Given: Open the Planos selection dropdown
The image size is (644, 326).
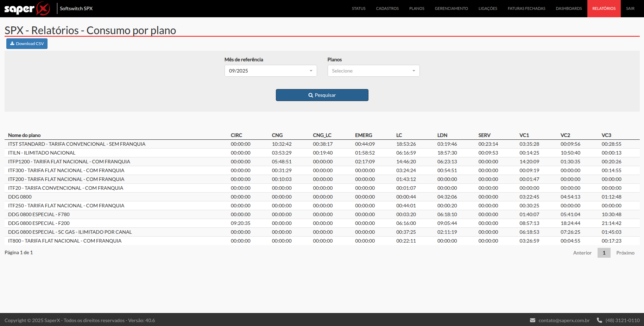Looking at the screenshot, I should [x=373, y=71].
